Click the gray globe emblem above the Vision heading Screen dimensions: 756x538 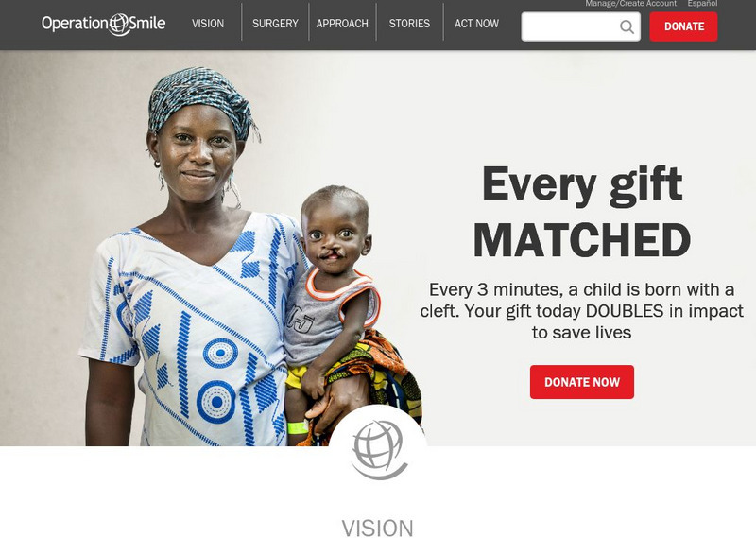[379, 450]
